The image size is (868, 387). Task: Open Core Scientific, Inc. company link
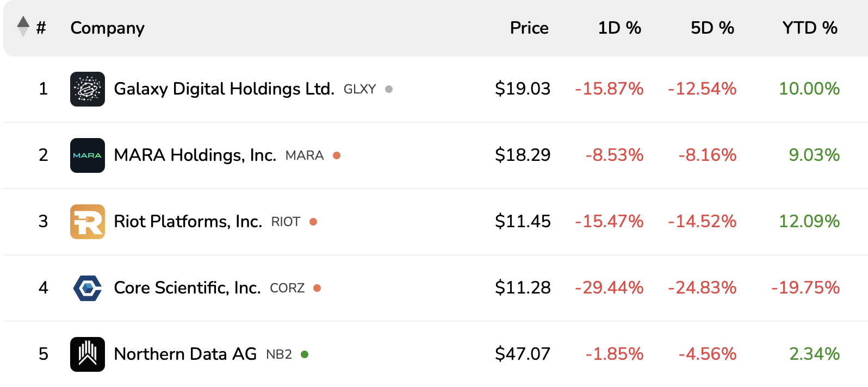[x=187, y=288]
